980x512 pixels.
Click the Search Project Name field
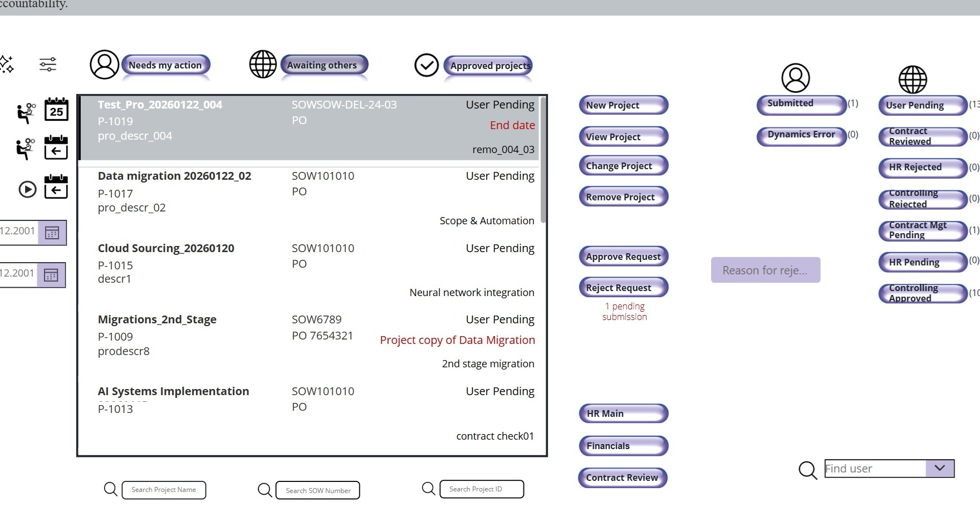(x=164, y=490)
